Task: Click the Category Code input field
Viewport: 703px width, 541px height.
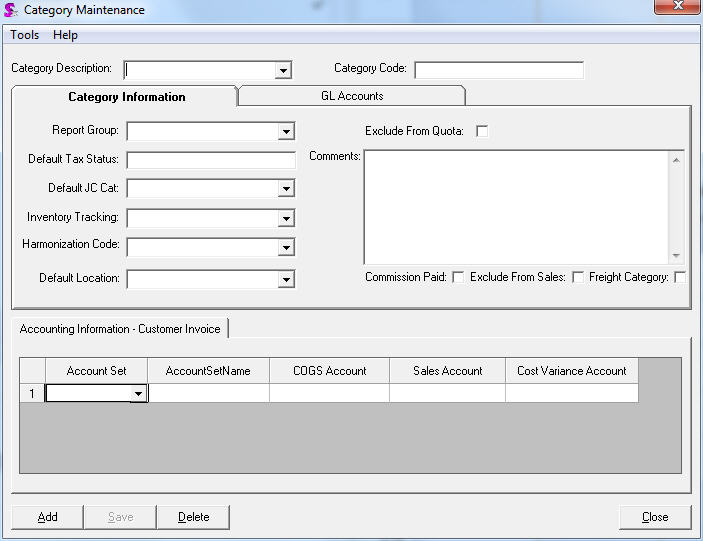Action: 498,70
